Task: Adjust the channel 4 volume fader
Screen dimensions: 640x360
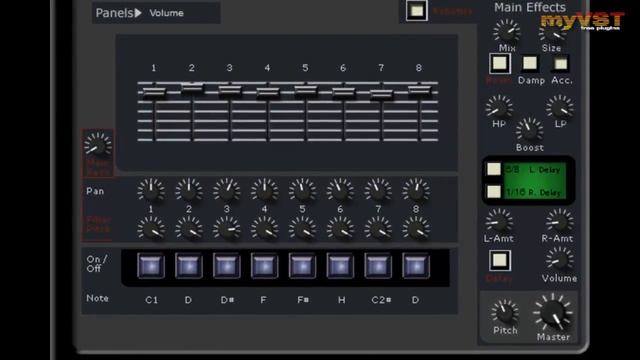Action: point(267,93)
